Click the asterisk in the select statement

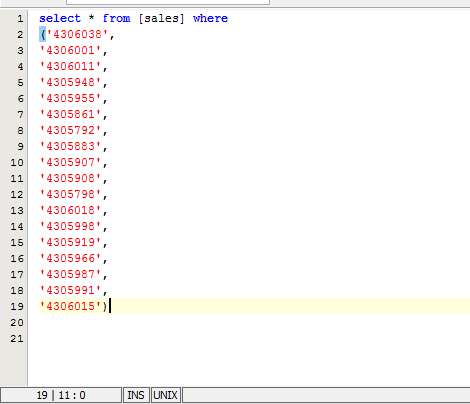(92, 17)
